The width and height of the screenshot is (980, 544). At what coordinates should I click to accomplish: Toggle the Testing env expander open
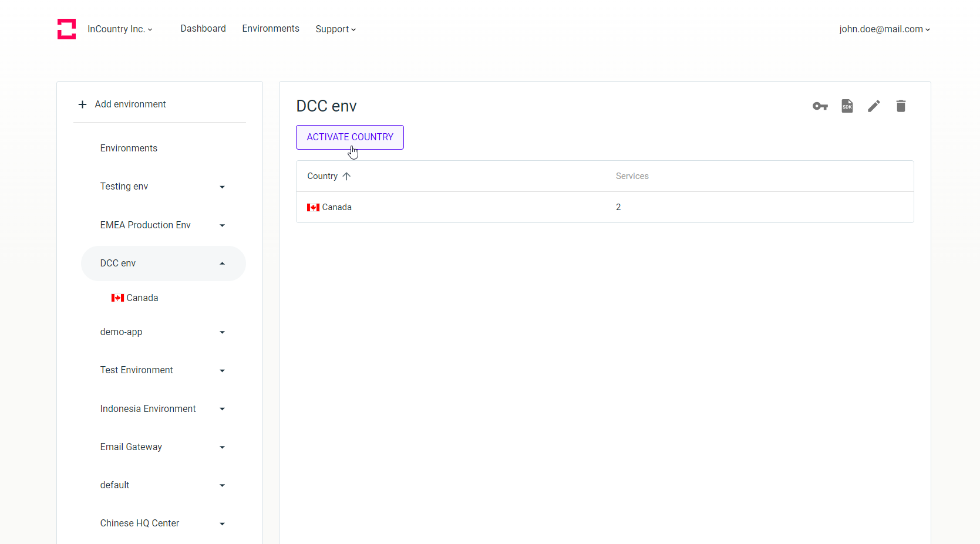[222, 187]
